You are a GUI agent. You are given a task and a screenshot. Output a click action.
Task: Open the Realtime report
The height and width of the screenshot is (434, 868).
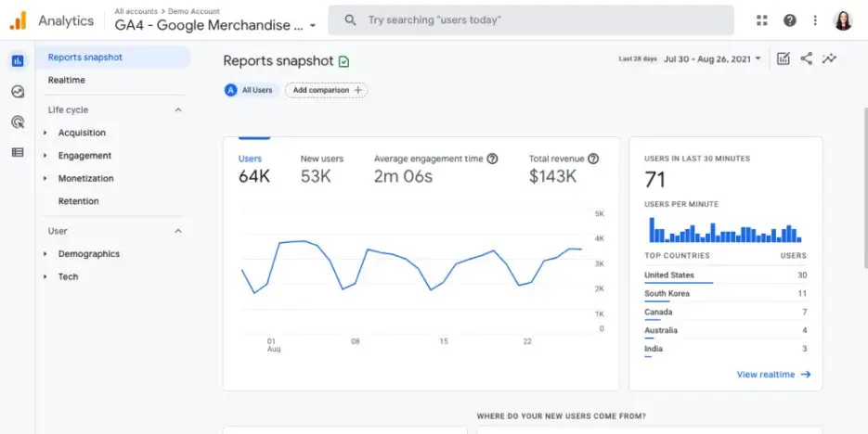(x=67, y=80)
